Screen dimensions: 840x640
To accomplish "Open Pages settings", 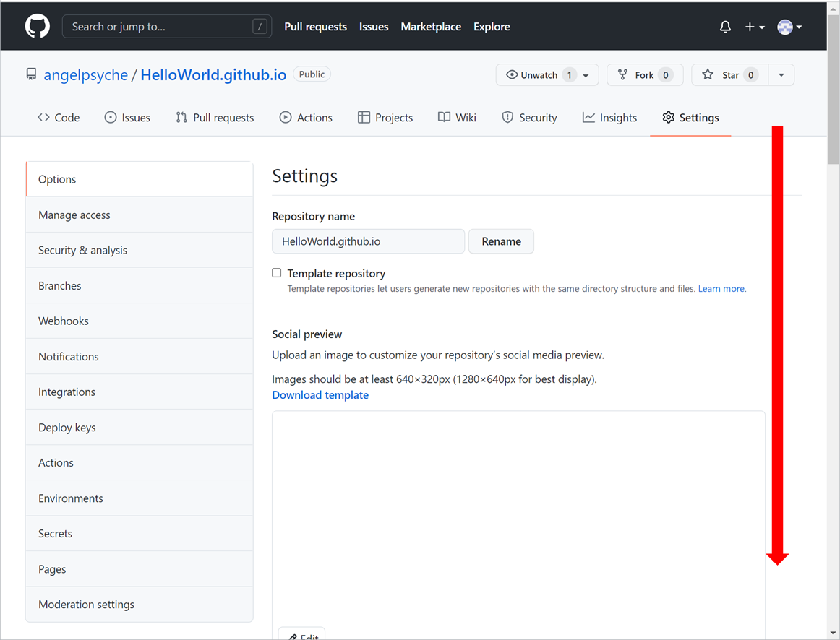I will [140, 568].
